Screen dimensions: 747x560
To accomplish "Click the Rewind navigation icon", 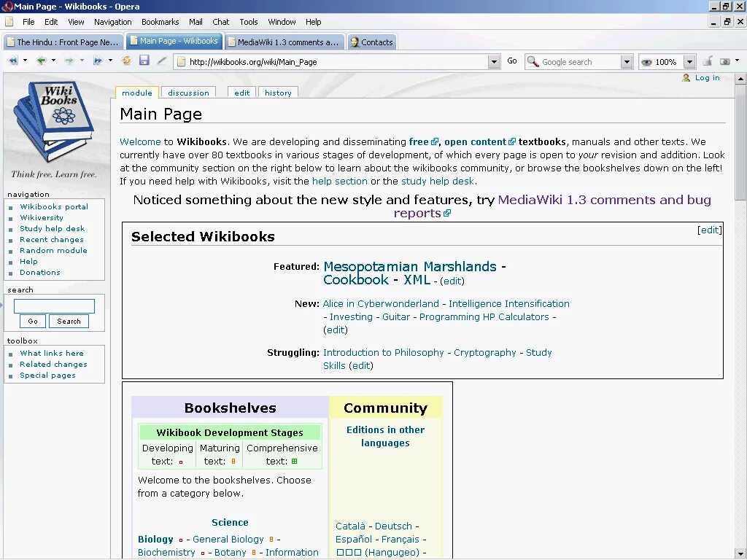I will click(13, 61).
